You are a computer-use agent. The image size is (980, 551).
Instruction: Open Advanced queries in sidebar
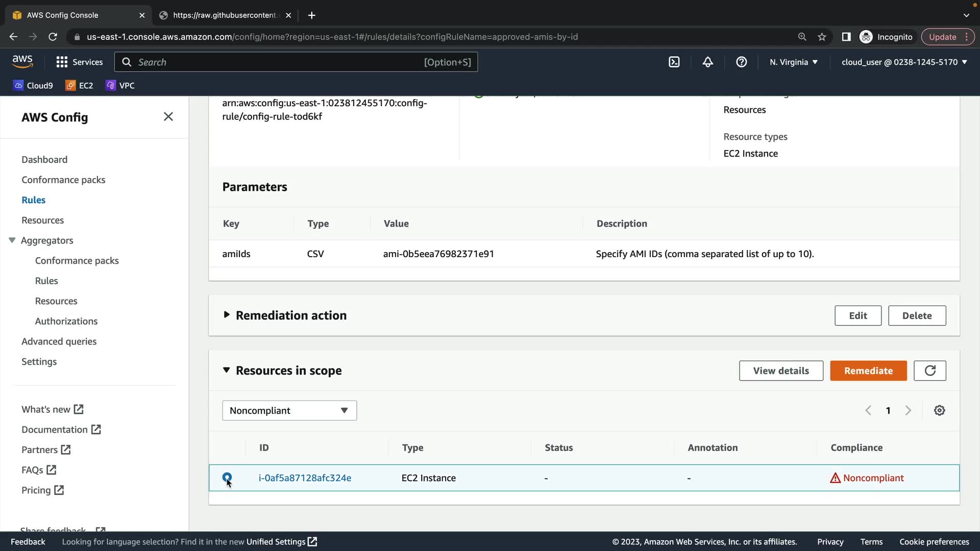point(59,341)
